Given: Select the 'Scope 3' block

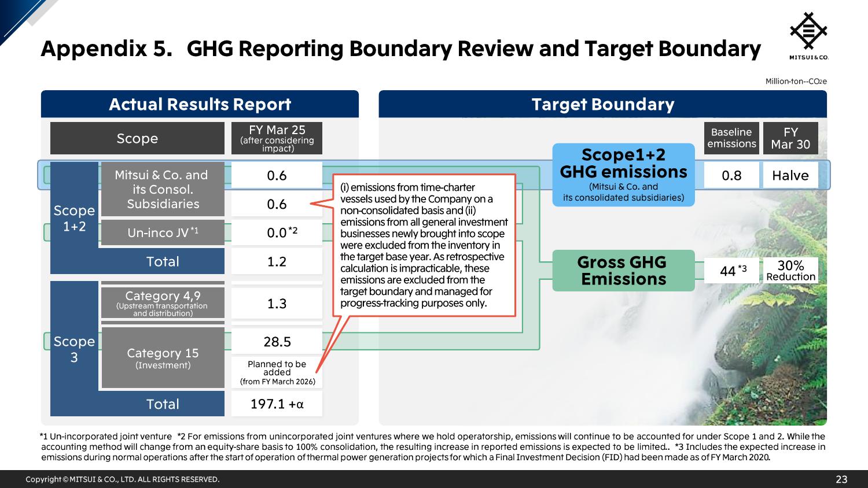Looking at the screenshot, I should [74, 349].
